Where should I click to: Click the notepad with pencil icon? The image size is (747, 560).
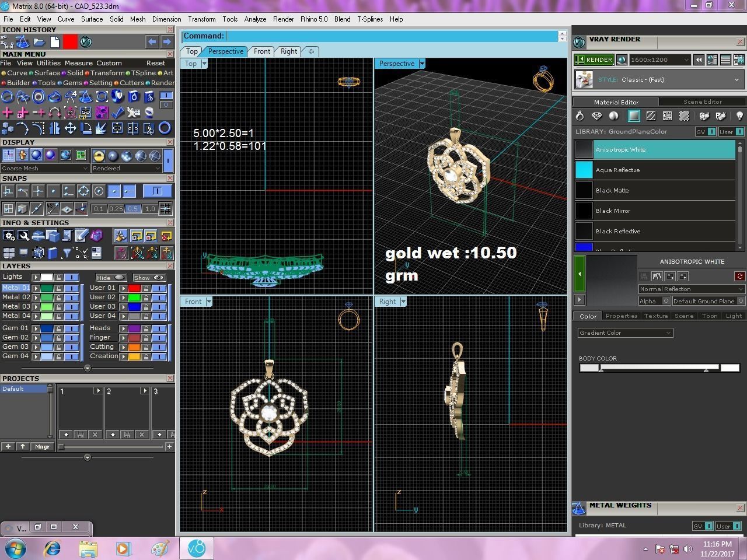point(81,236)
